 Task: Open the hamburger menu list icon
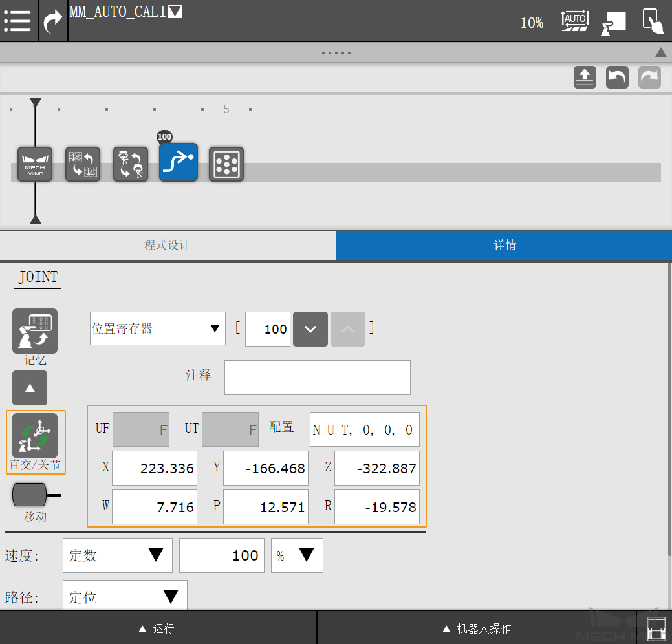(x=17, y=21)
